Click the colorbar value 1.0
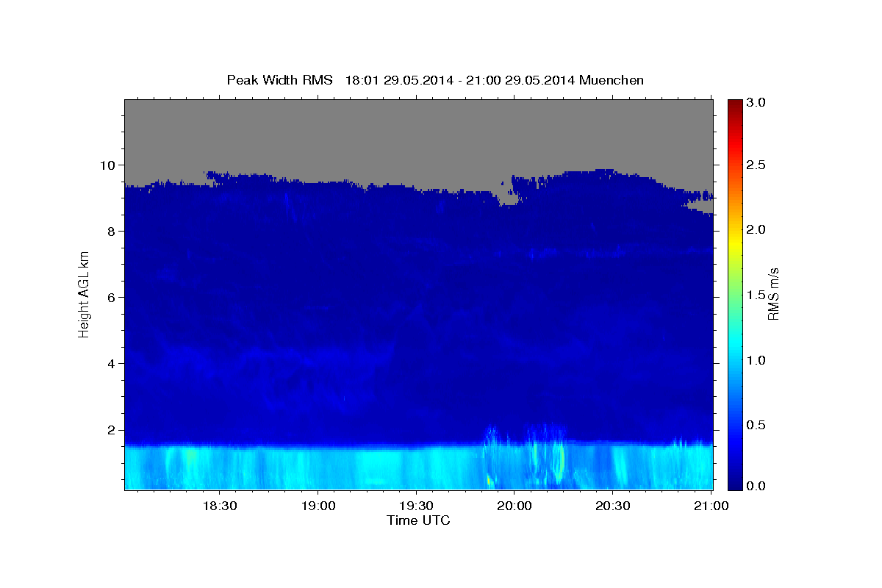The width and height of the screenshot is (882, 588). (x=756, y=360)
